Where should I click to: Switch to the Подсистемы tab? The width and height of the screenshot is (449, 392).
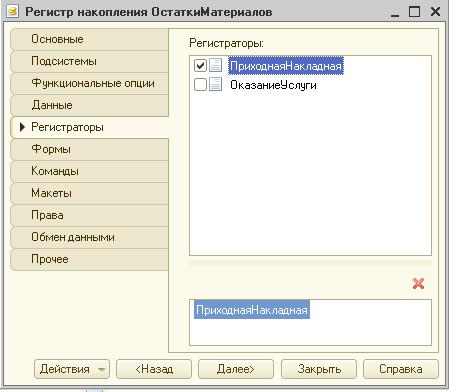[89, 61]
